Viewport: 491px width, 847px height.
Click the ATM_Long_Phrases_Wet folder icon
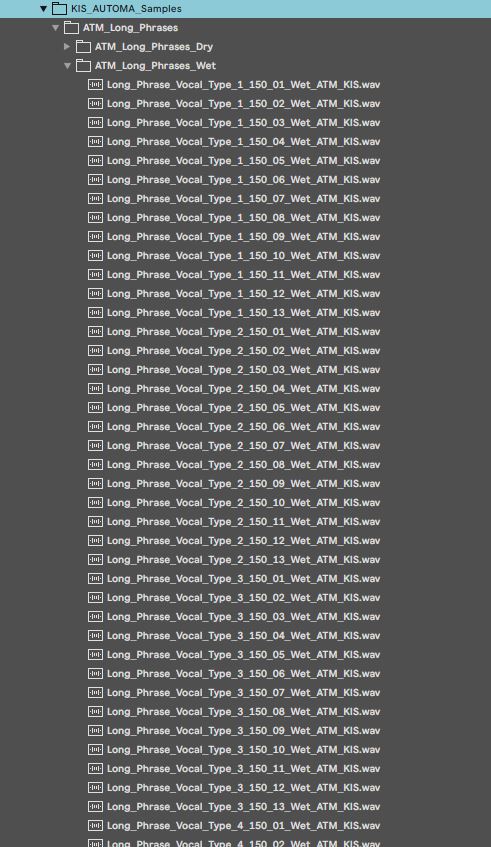coord(83,65)
